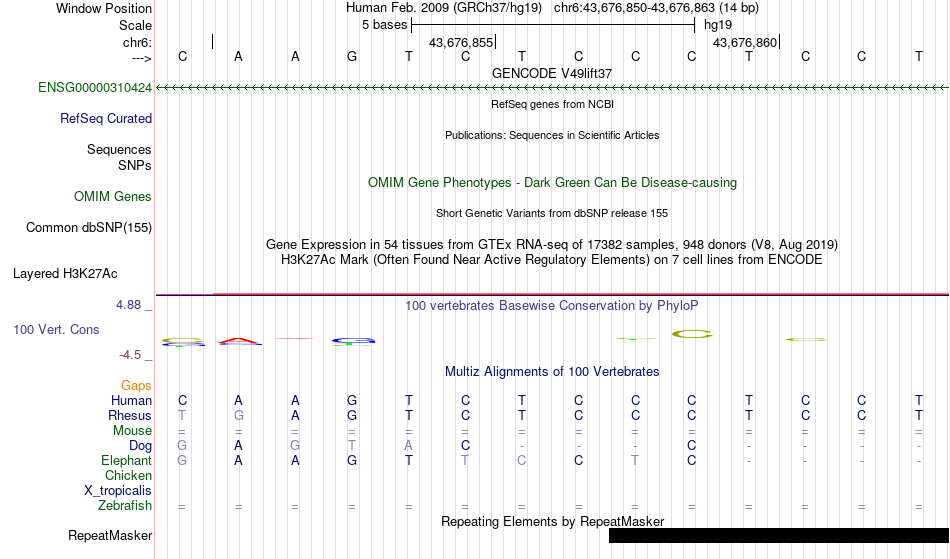The height and width of the screenshot is (559, 950).
Task: Click the OMIM Gene Phenotypes track title
Action: 552,182
